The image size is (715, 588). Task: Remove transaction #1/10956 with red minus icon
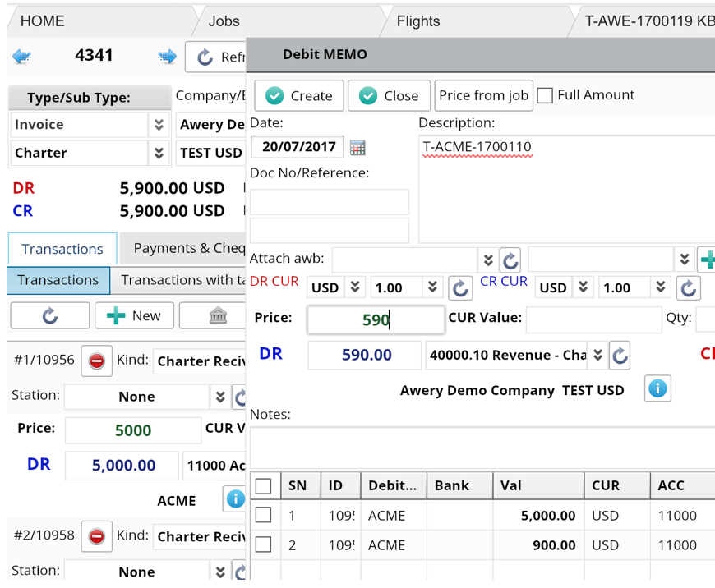(x=96, y=361)
